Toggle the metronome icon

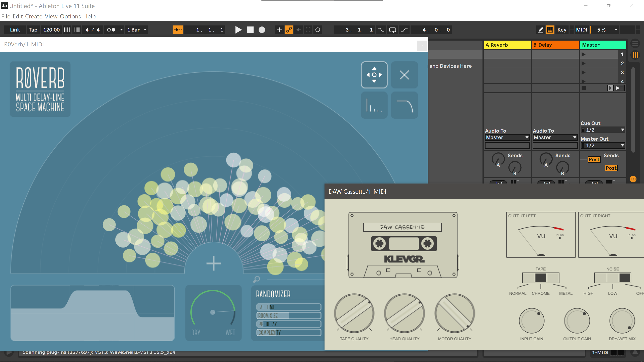111,30
